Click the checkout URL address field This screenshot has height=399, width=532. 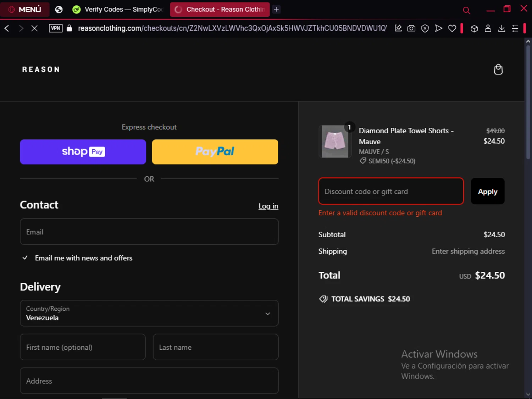point(232,28)
